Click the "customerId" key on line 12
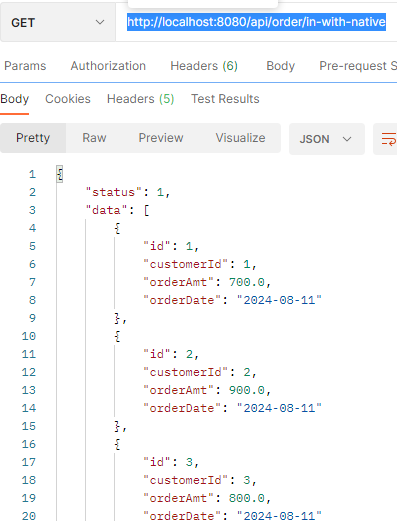 (x=186, y=372)
